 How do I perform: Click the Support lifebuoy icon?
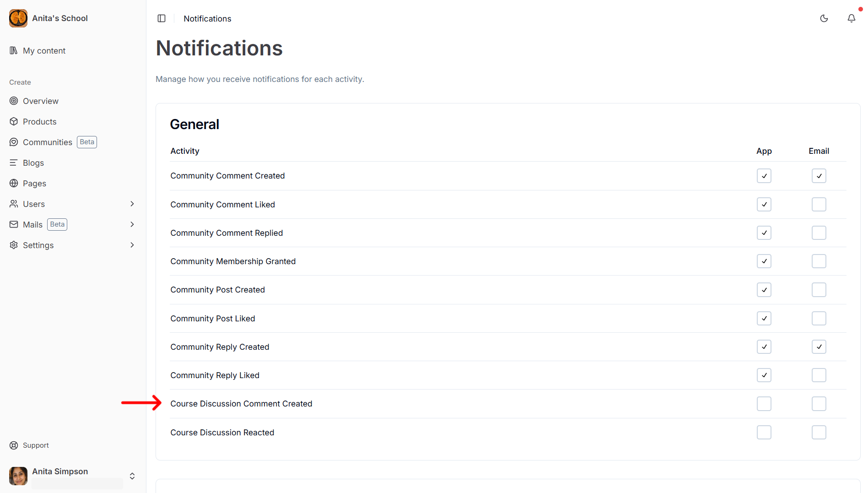(14, 445)
